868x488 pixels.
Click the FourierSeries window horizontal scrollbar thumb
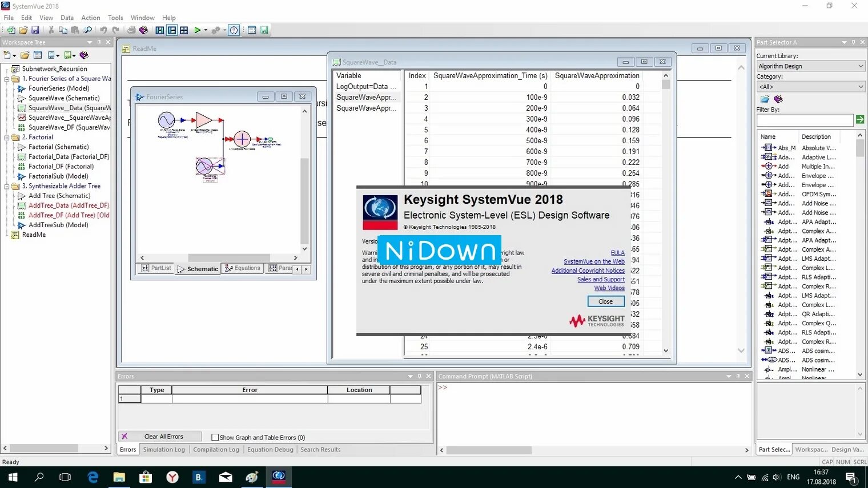(x=229, y=258)
